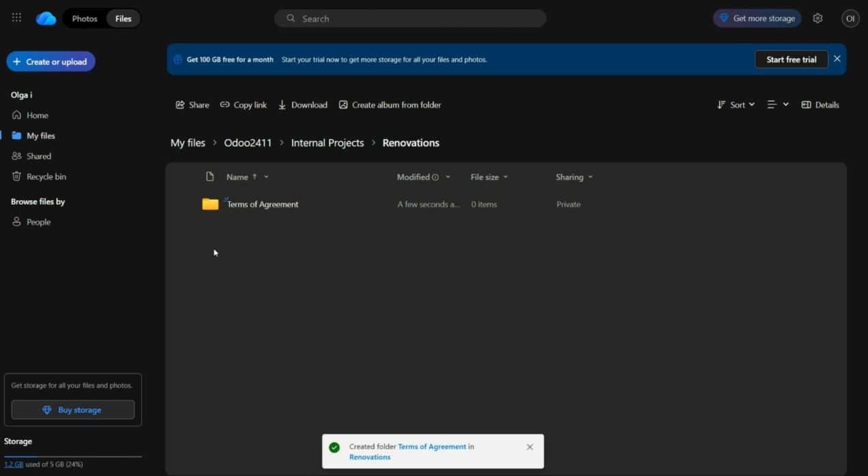The width and height of the screenshot is (868, 476).
Task: Click the Start free trial button
Action: coord(791,59)
